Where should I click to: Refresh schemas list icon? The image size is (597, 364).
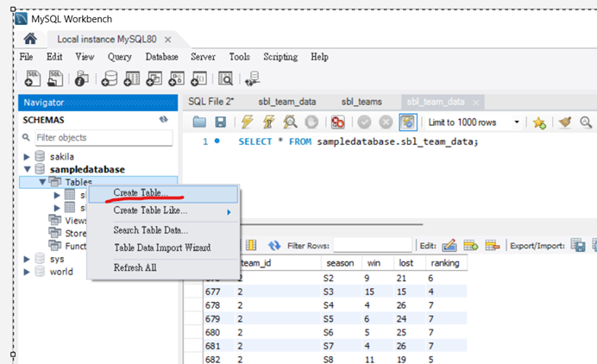(163, 120)
